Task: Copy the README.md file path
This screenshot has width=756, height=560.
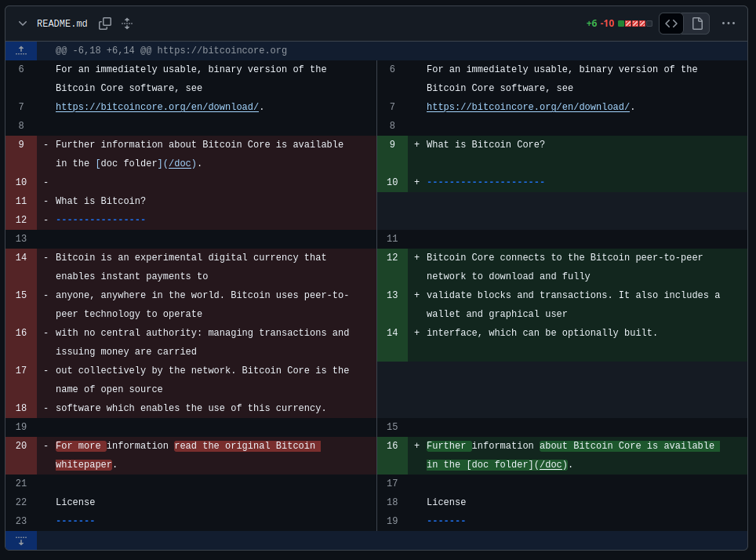Action: pyautogui.click(x=105, y=24)
